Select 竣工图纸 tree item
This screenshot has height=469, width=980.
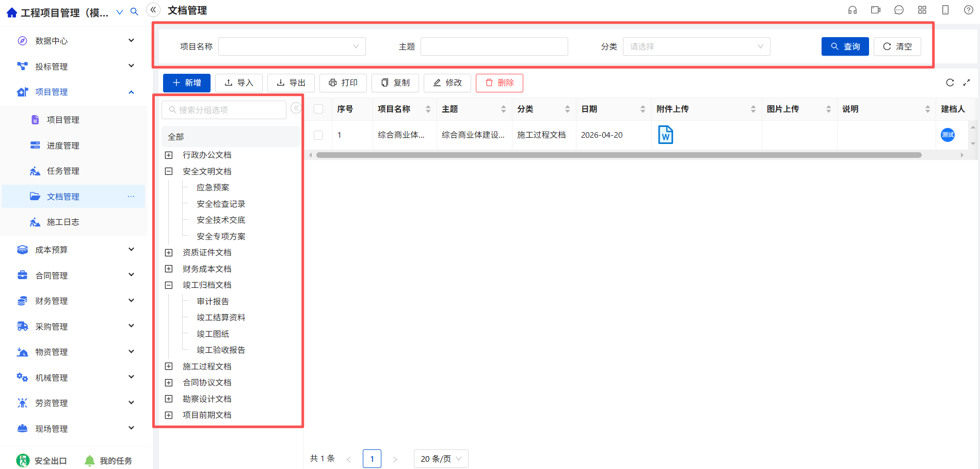[x=213, y=334]
